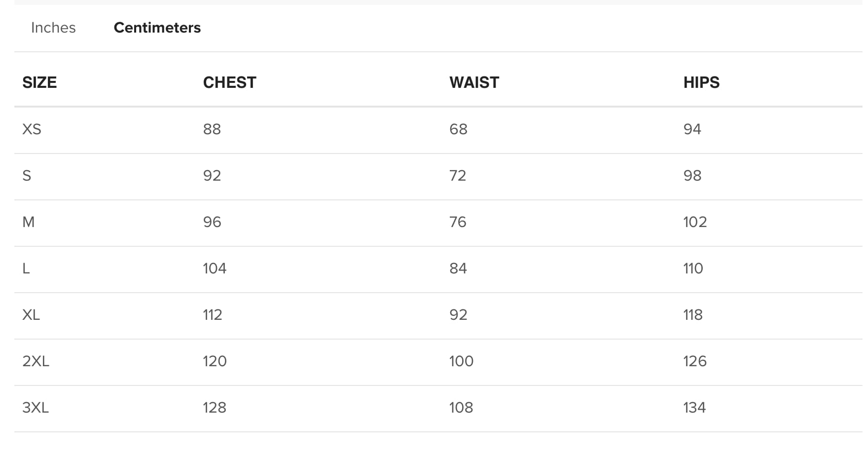The width and height of the screenshot is (868, 459).
Task: Click hips value 134 for 3XL
Action: pyautogui.click(x=694, y=408)
